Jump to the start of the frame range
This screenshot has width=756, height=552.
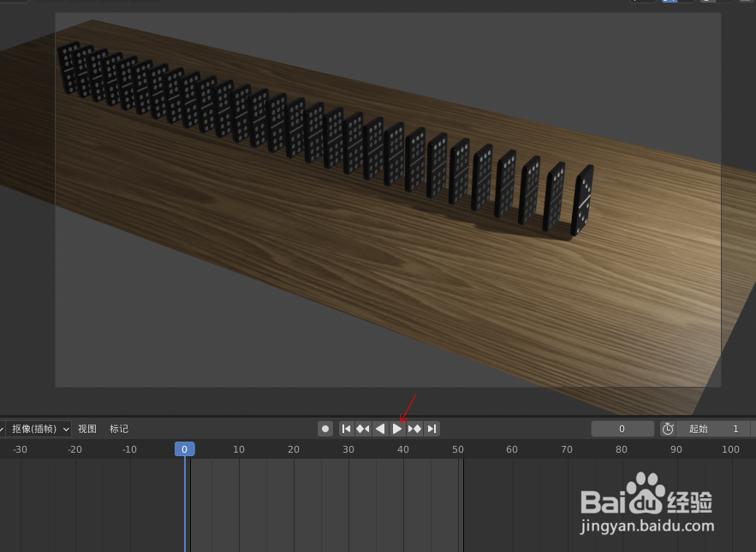click(x=346, y=429)
